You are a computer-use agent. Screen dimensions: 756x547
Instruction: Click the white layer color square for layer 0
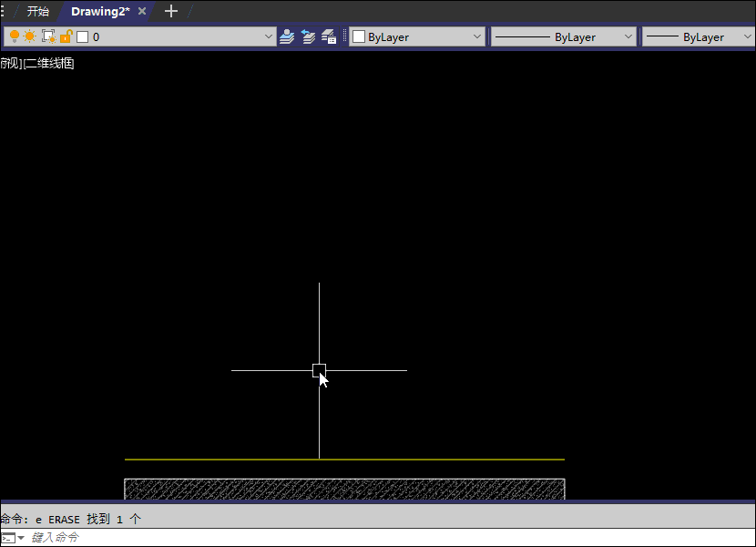click(83, 36)
